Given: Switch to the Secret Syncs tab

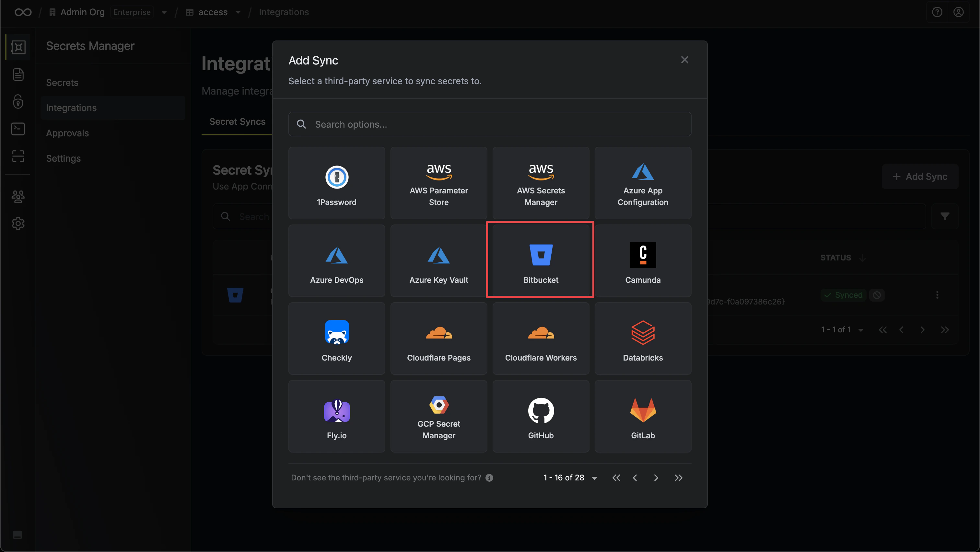Looking at the screenshot, I should pyautogui.click(x=238, y=122).
